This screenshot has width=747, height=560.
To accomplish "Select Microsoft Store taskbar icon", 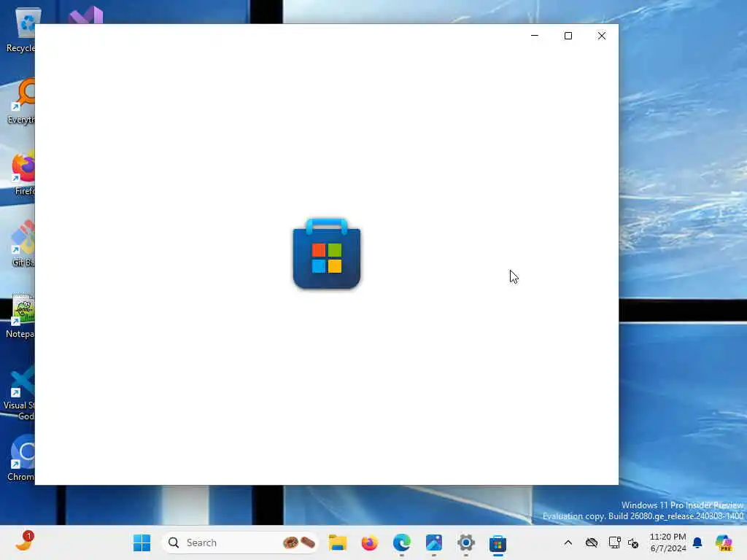I will [x=498, y=542].
